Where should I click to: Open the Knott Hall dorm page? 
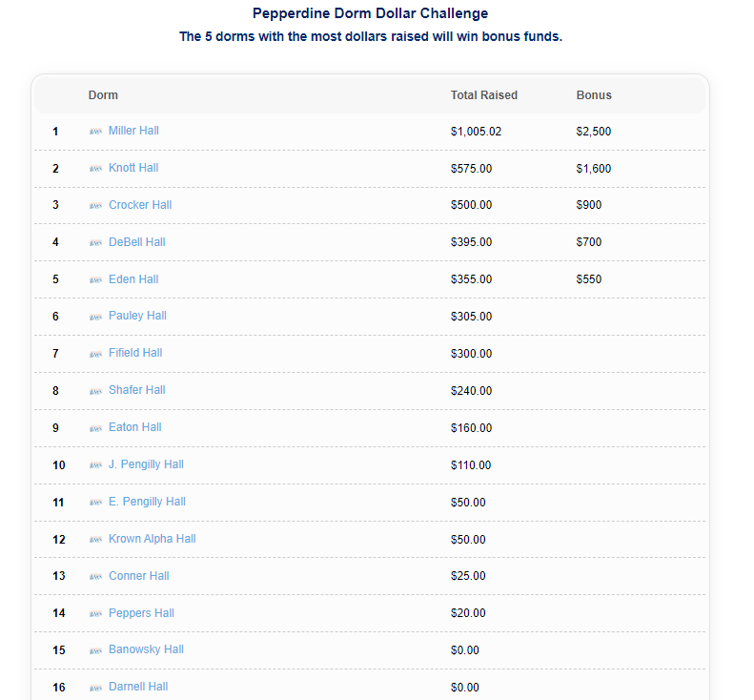pos(133,168)
